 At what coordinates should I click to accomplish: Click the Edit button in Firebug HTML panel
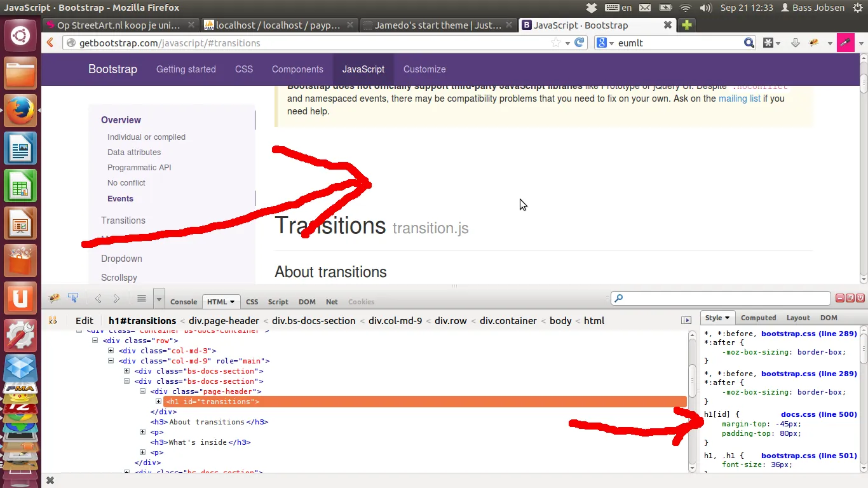pos(85,321)
